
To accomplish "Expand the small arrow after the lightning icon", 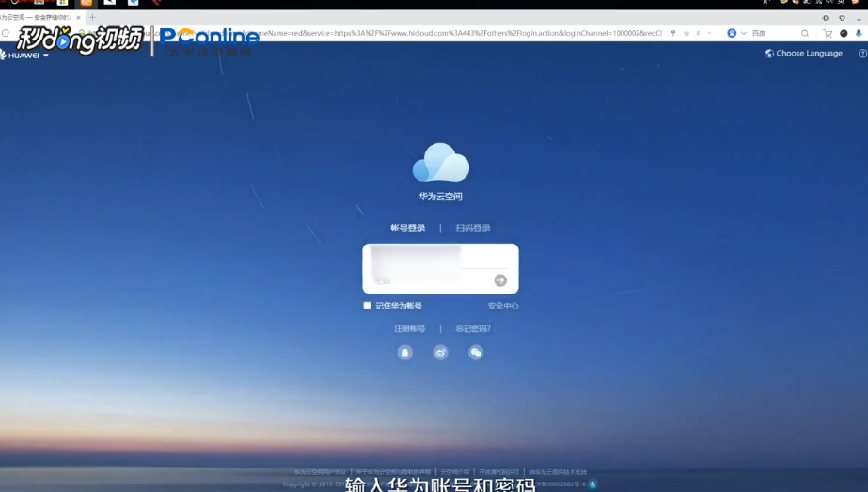I will coord(709,33).
